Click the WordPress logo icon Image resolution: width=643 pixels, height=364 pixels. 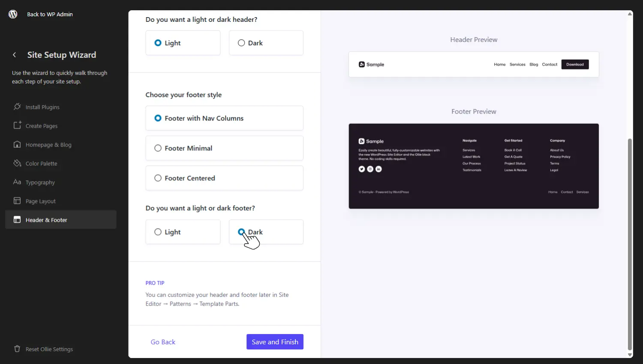pyautogui.click(x=13, y=14)
